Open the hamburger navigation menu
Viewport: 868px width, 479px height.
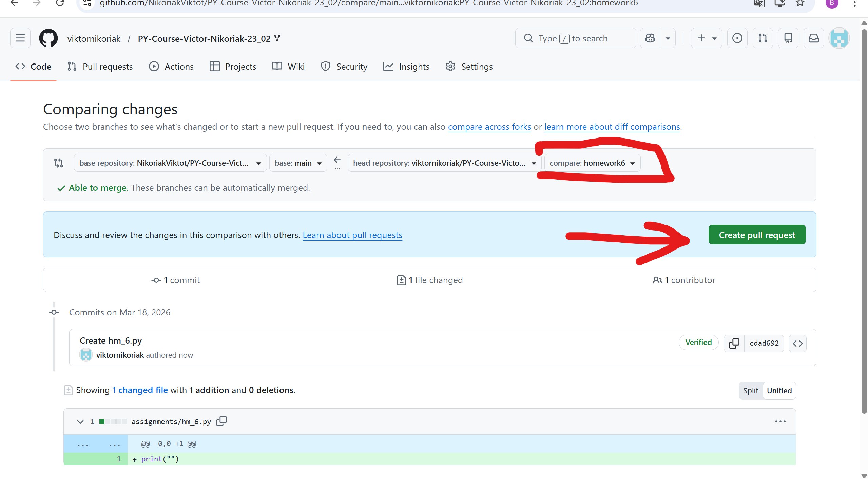click(20, 38)
